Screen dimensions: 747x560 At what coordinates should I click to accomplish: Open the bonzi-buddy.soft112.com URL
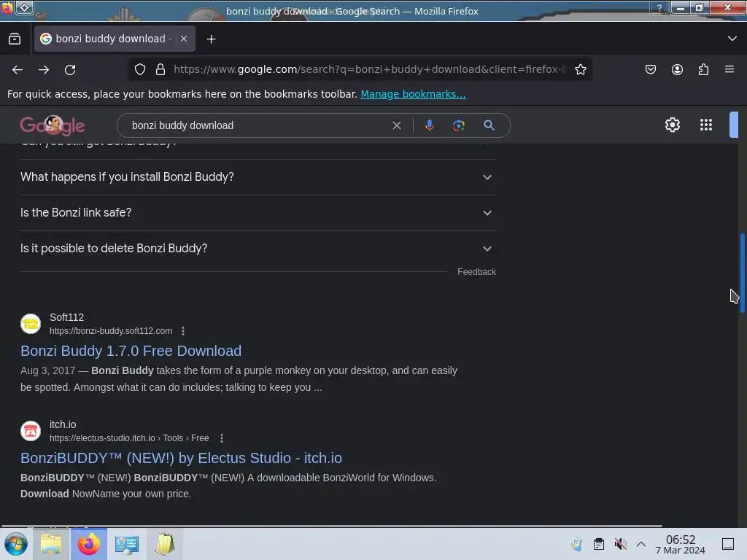(111, 331)
